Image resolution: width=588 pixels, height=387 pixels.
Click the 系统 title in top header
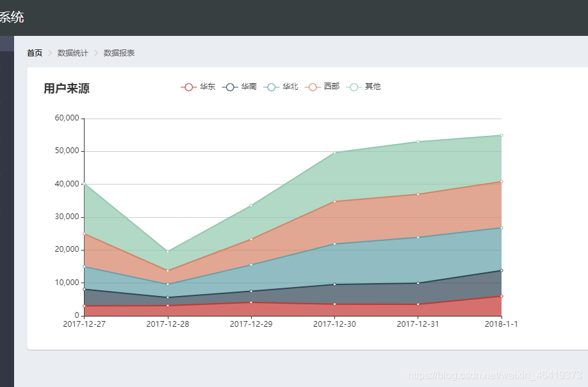pyautogui.click(x=12, y=17)
